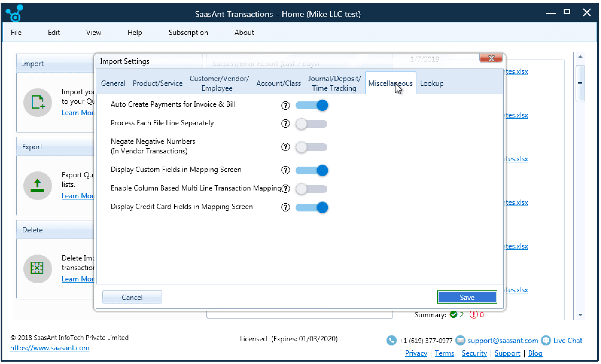Open the Subscription menu
The width and height of the screenshot is (601, 364).
pos(188,32)
